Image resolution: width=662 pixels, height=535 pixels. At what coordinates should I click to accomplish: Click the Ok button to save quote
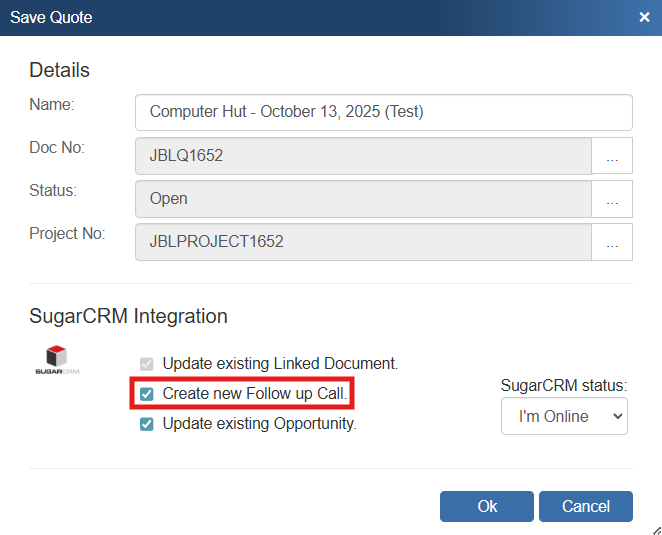[x=487, y=506]
